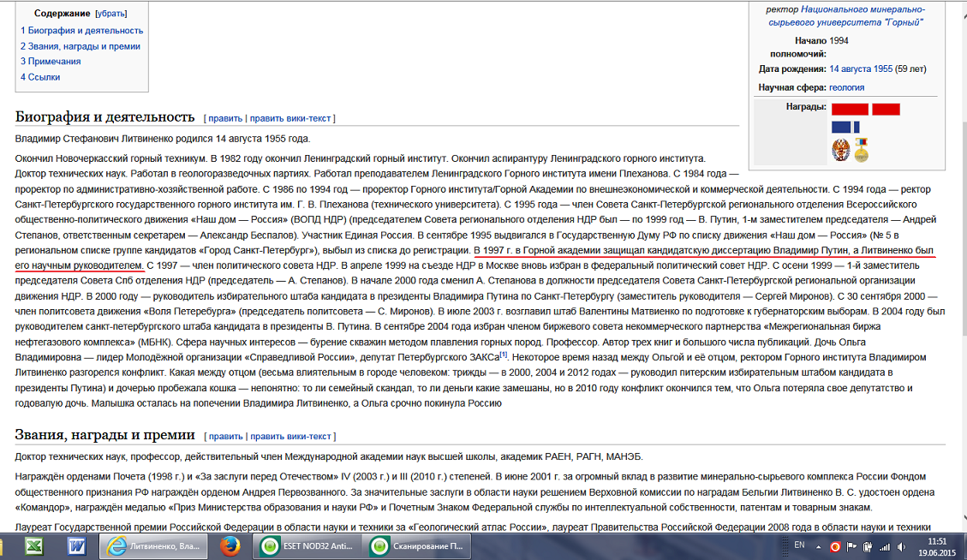Open the taskbar clock showing 11:51
The width and height of the screenshot is (967, 560).
click(936, 547)
